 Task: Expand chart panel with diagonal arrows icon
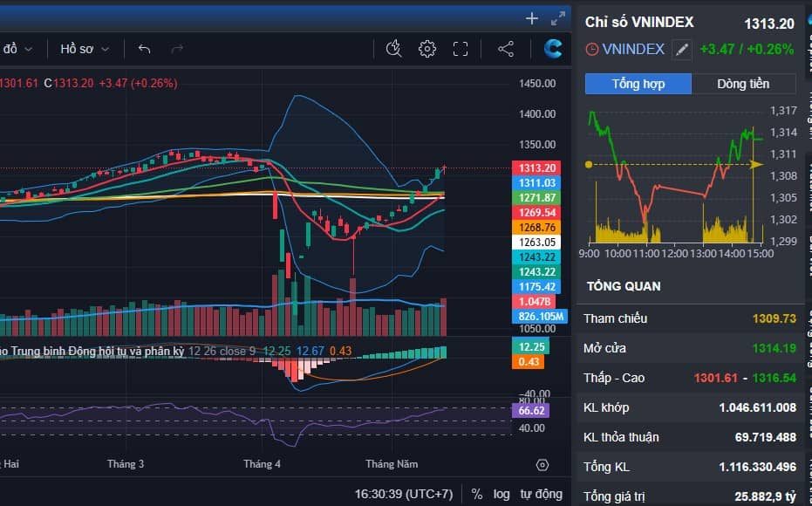click(558, 18)
